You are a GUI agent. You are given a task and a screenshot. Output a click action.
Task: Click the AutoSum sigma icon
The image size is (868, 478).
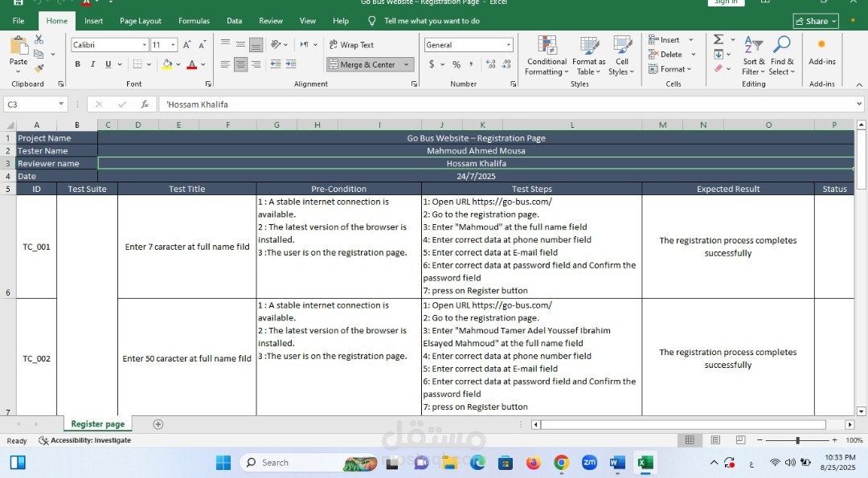(719, 39)
